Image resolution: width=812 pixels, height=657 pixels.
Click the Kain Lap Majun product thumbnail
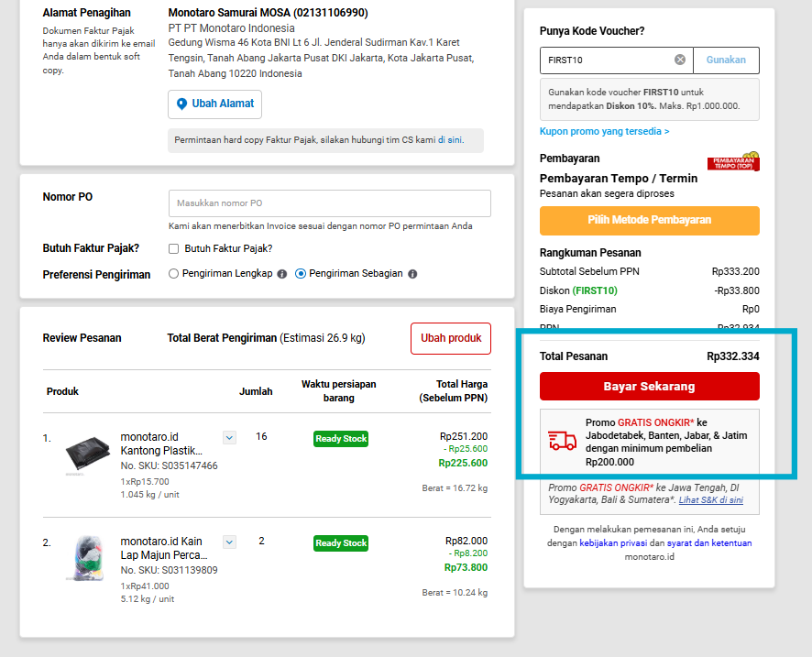pos(87,558)
